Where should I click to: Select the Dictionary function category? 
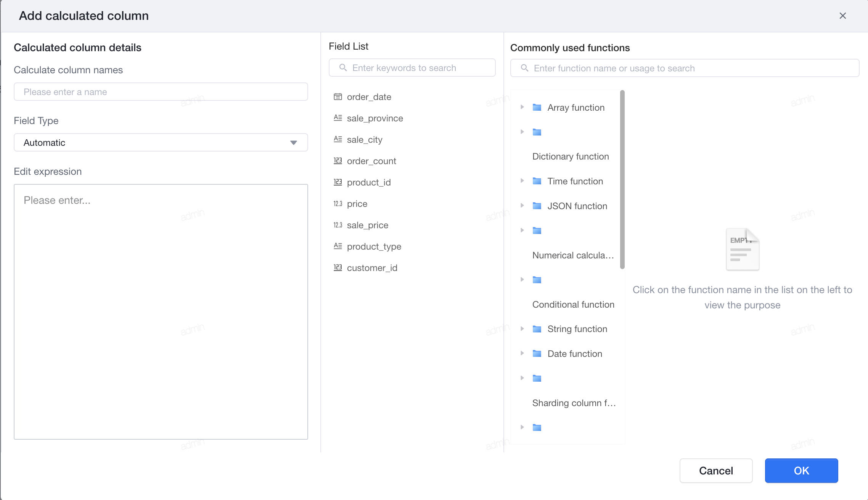point(571,156)
